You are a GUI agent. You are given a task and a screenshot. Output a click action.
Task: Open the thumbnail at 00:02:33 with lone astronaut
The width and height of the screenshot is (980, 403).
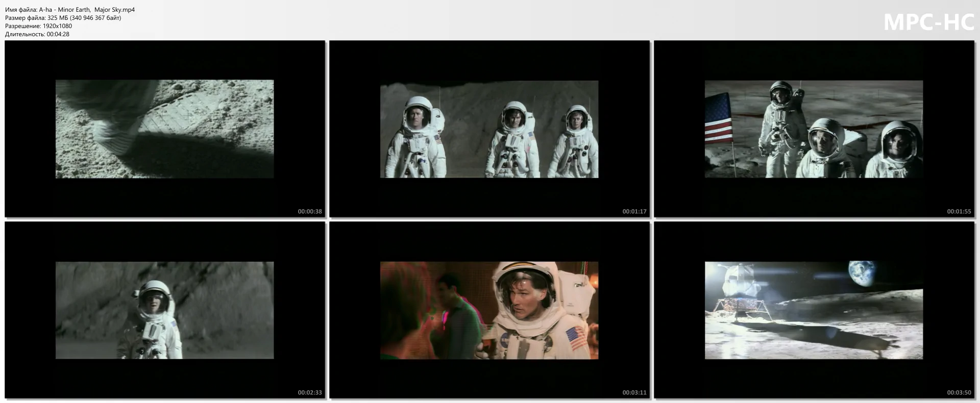[x=165, y=310]
